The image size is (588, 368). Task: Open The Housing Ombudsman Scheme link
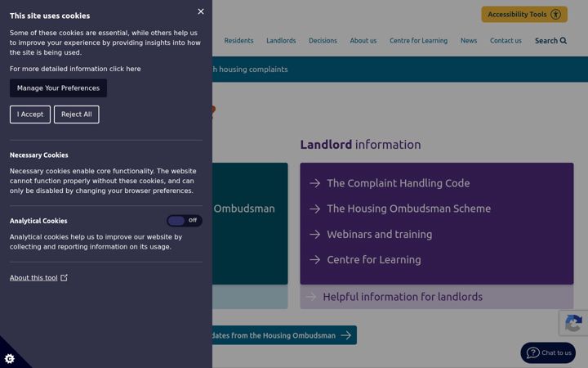408,209
